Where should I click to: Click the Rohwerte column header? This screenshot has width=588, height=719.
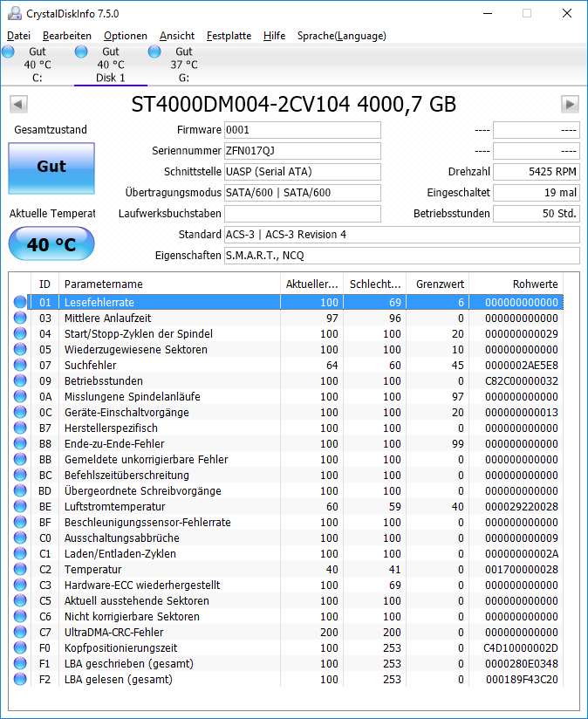(x=516, y=284)
